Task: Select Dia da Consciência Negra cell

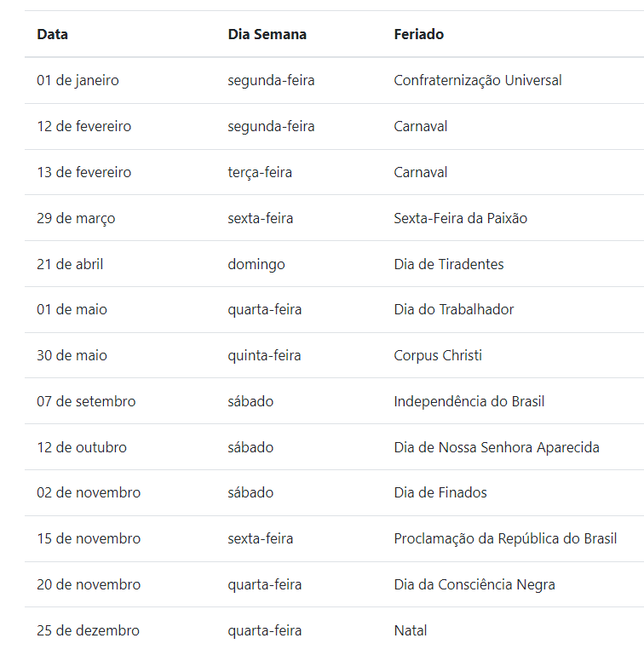Action: click(474, 584)
